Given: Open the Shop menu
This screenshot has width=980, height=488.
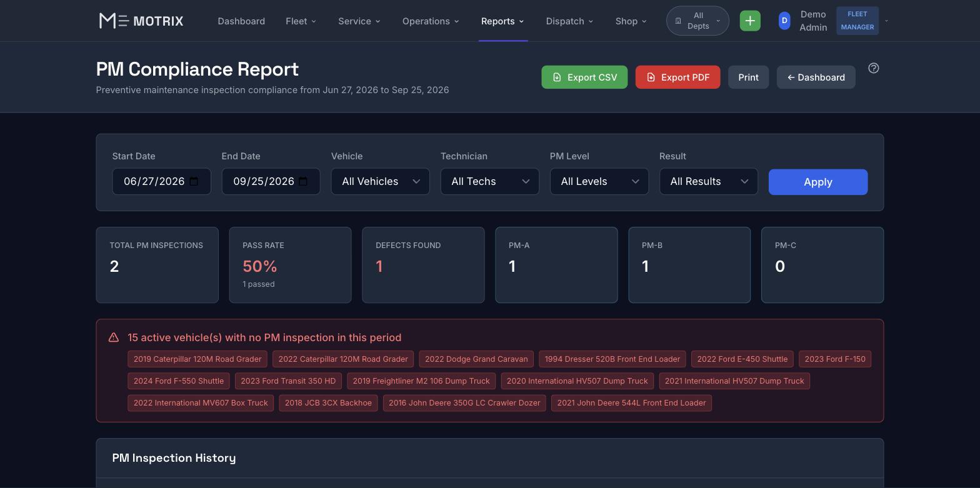Looking at the screenshot, I should [x=631, y=21].
